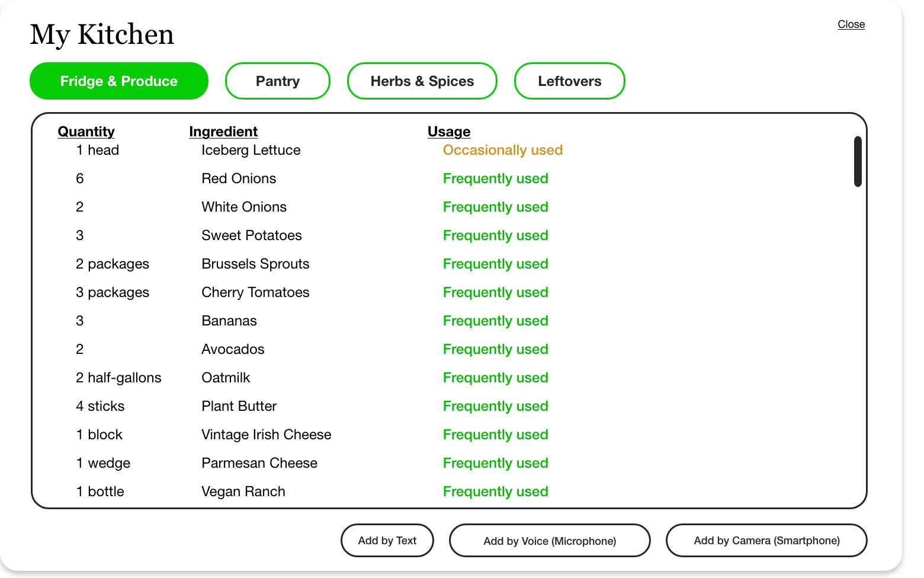
Task: Click the Ingredient column header
Action: (x=223, y=132)
